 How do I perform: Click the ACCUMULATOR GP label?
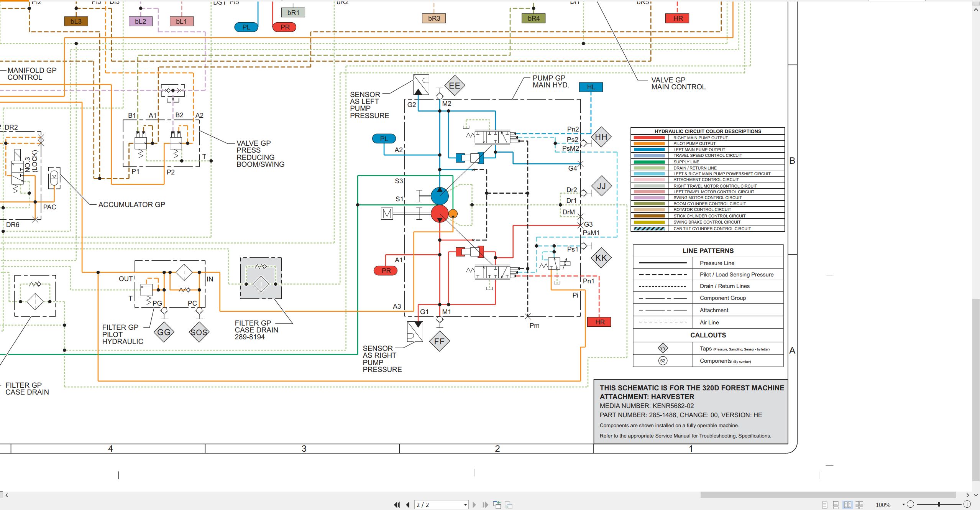pos(132,205)
